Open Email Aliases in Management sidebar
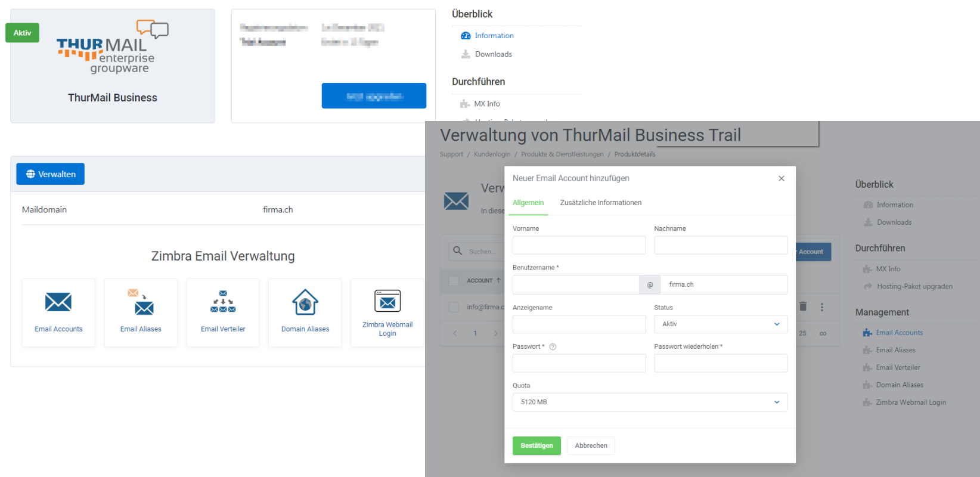Image resolution: width=980 pixels, height=477 pixels. pyautogui.click(x=895, y=350)
